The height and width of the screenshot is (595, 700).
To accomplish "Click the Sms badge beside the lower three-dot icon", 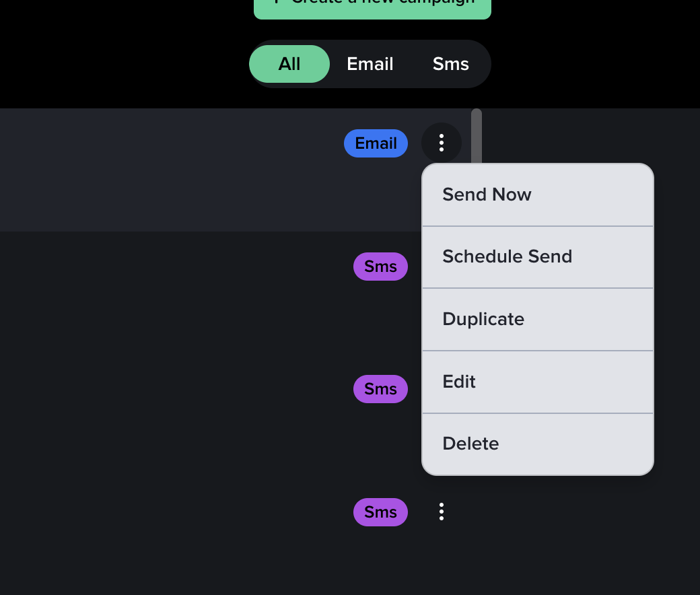I will pos(380,512).
